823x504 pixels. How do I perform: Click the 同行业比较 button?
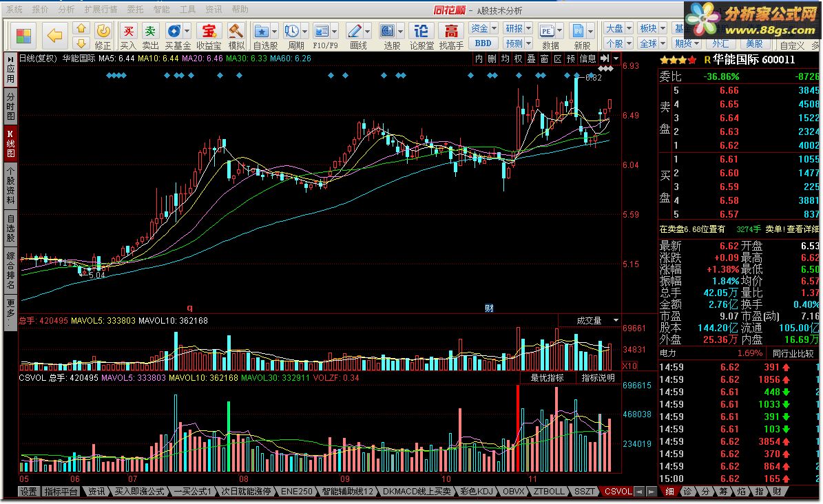point(793,353)
